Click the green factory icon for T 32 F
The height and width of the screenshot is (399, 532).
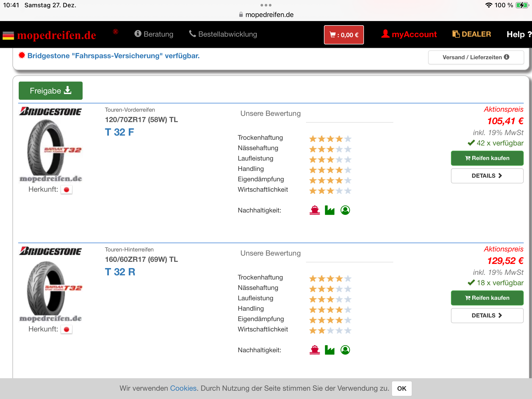(x=330, y=210)
